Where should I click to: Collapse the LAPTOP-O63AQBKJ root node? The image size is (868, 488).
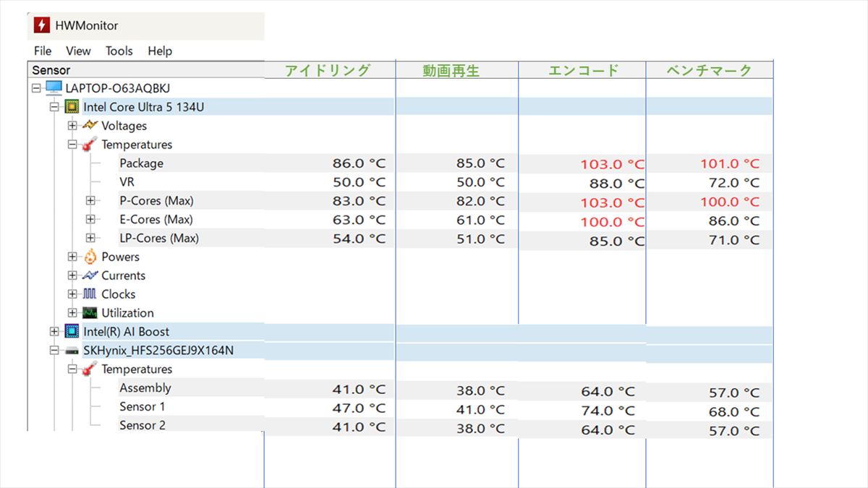[35, 88]
